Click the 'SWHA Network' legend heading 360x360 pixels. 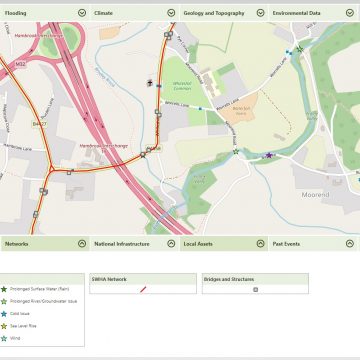point(109,279)
